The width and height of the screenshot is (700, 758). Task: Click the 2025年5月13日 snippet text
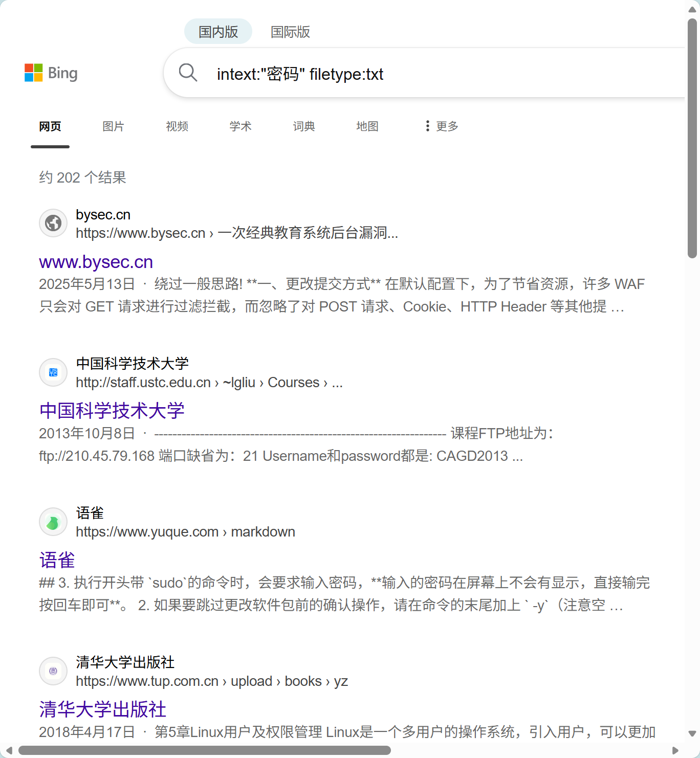[342, 295]
